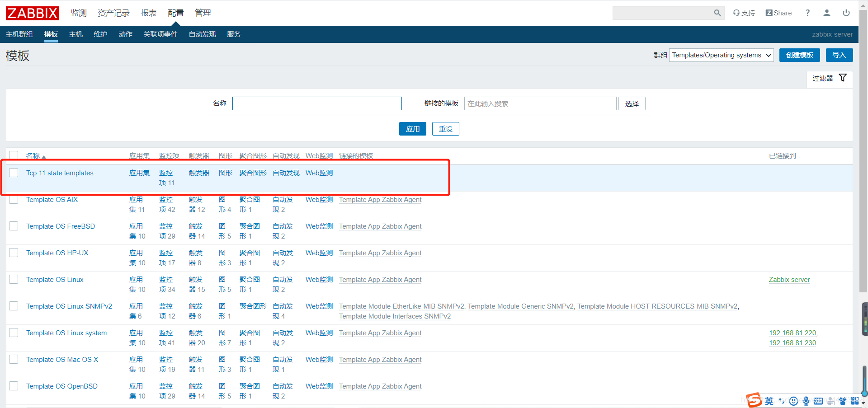
Task: Open the 资产记录 top menu
Action: [113, 13]
